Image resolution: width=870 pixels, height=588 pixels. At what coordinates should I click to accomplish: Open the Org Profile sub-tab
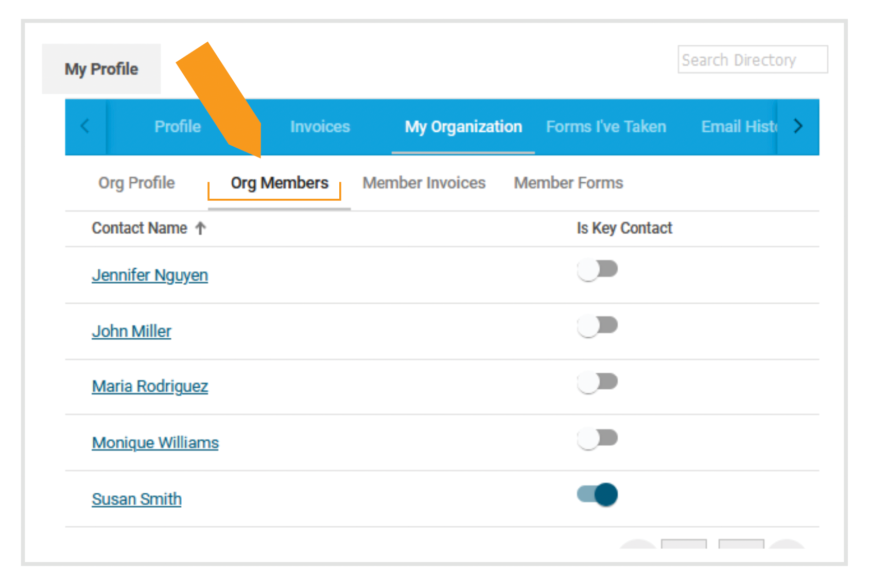(x=136, y=183)
